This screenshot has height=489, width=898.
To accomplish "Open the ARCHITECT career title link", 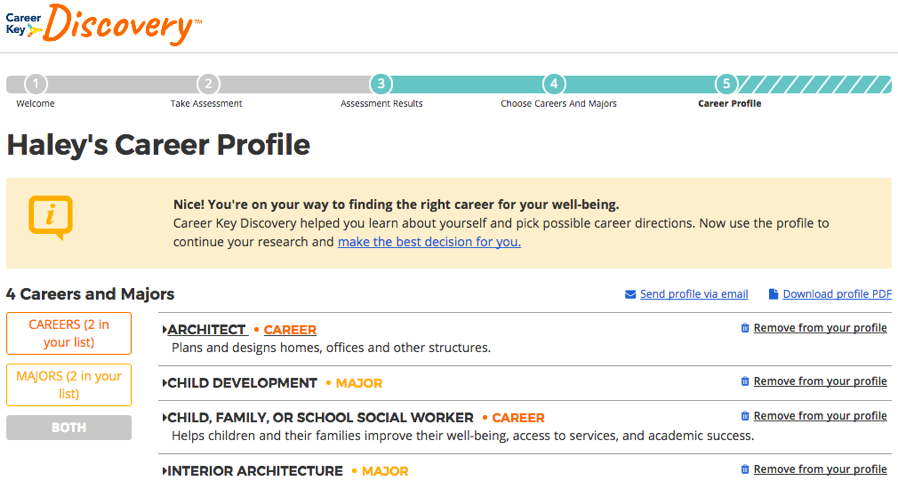I will [206, 330].
